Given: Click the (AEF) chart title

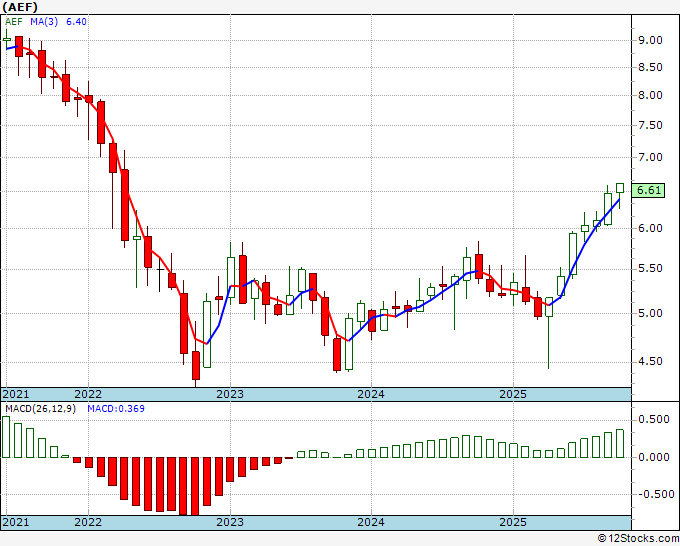Looking at the screenshot, I should pos(20,7).
